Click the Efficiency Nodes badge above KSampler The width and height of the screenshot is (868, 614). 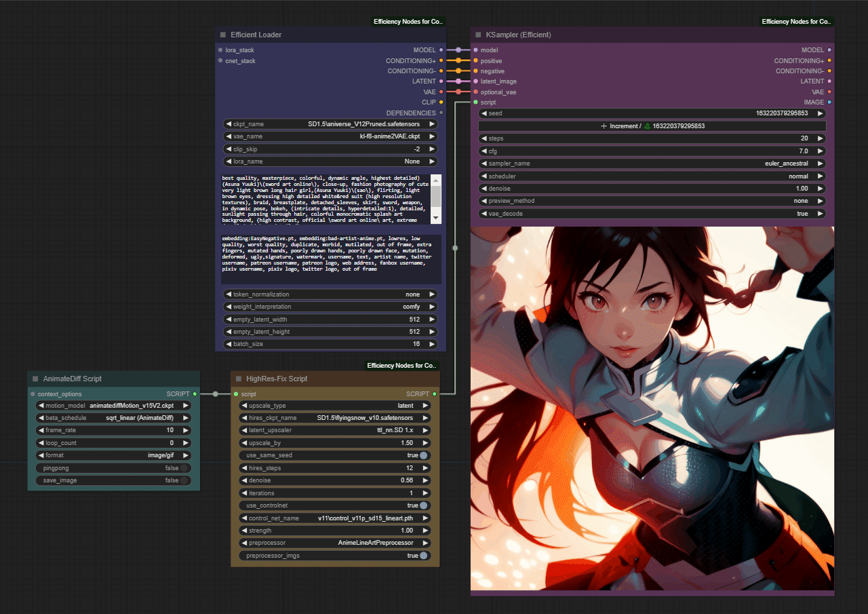(x=796, y=22)
